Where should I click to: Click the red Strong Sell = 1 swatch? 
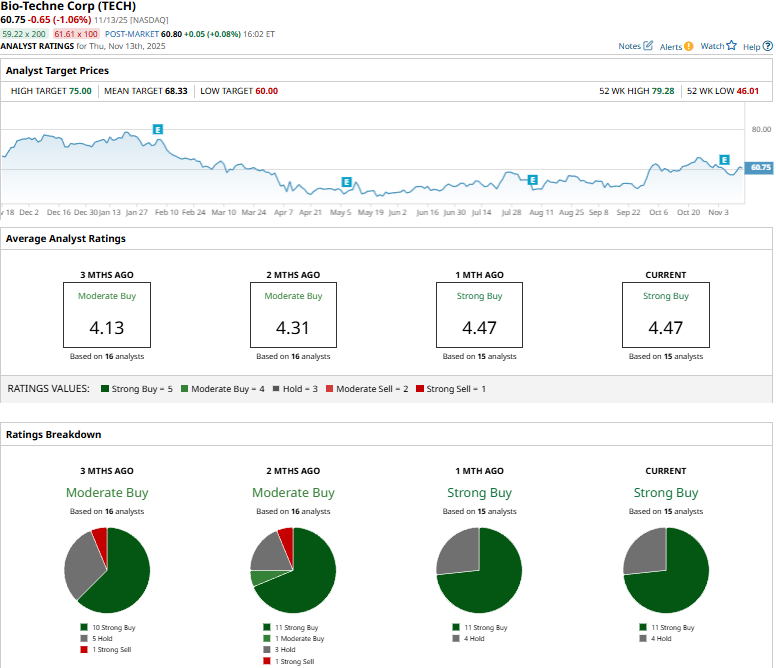click(420, 388)
